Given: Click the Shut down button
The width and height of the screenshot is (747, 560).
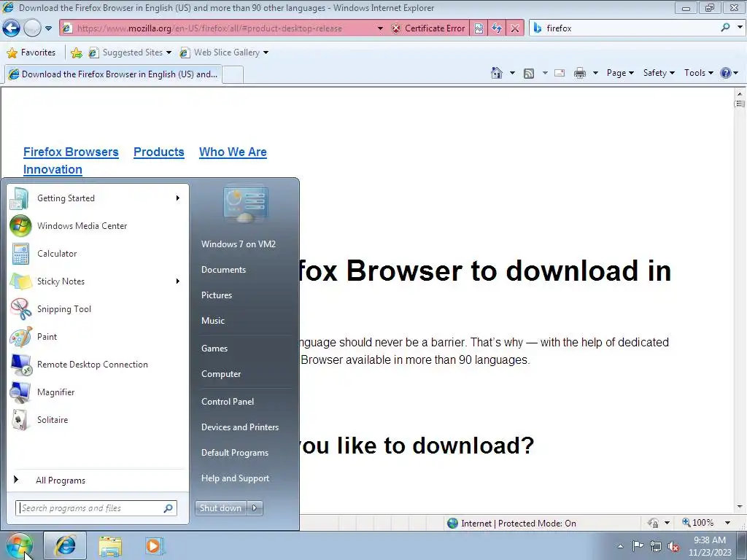Looking at the screenshot, I should [220, 508].
